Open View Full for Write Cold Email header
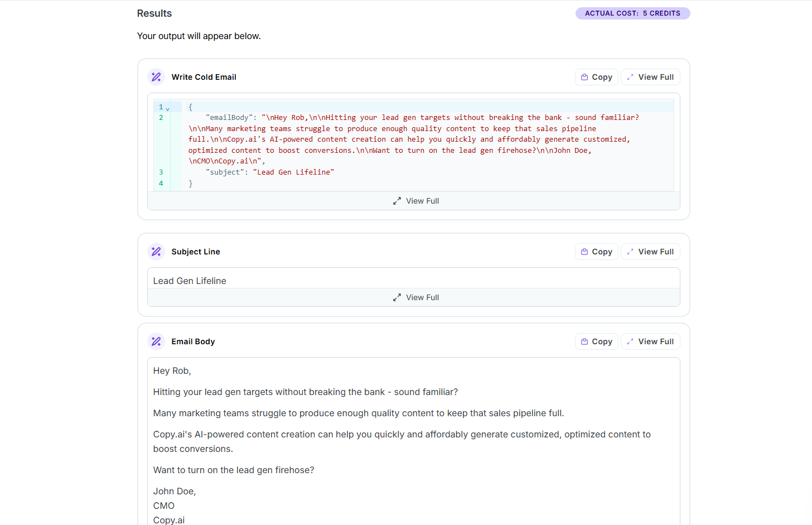 (650, 77)
